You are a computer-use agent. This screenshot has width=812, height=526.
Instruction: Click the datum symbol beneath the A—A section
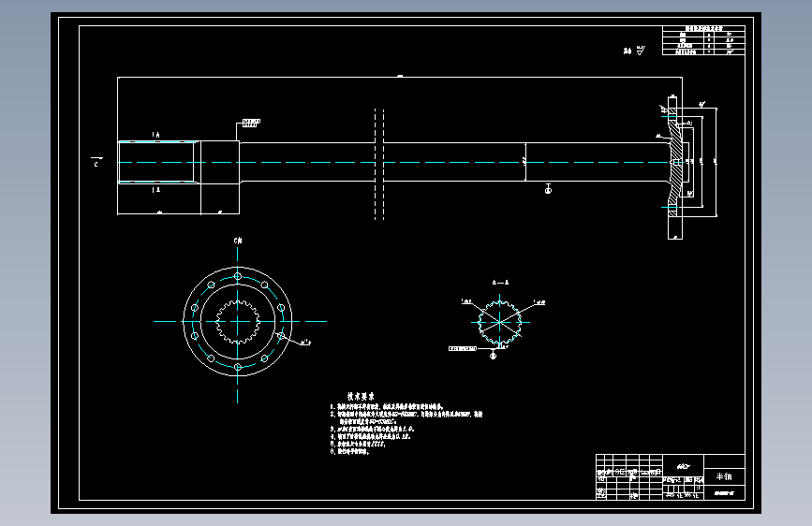pyautogui.click(x=493, y=355)
